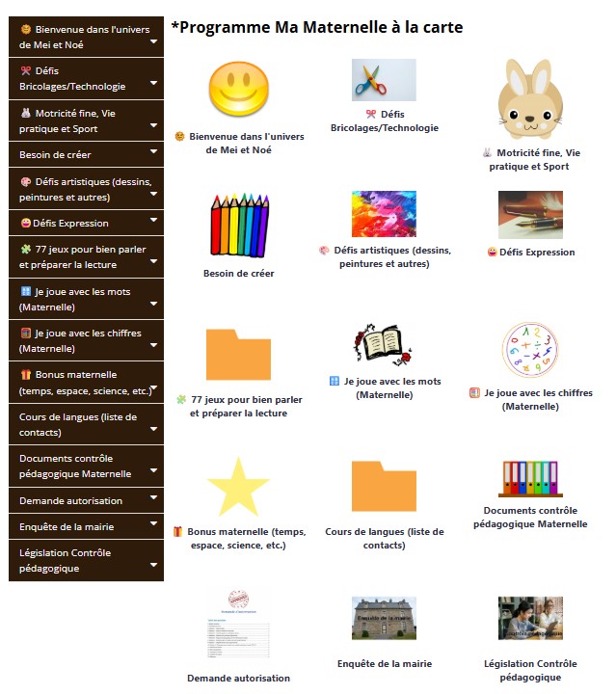Viewport: 616px width, 694px height.
Task: Click the abacus emoji in sidebar Je joue avec les chiffres
Action: [26, 333]
